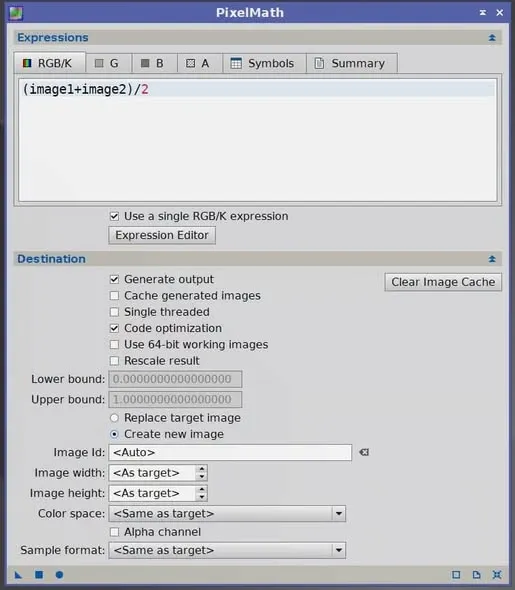This screenshot has height=590, width=515.
Task: Switch to the Symbols tab
Action: point(264,63)
